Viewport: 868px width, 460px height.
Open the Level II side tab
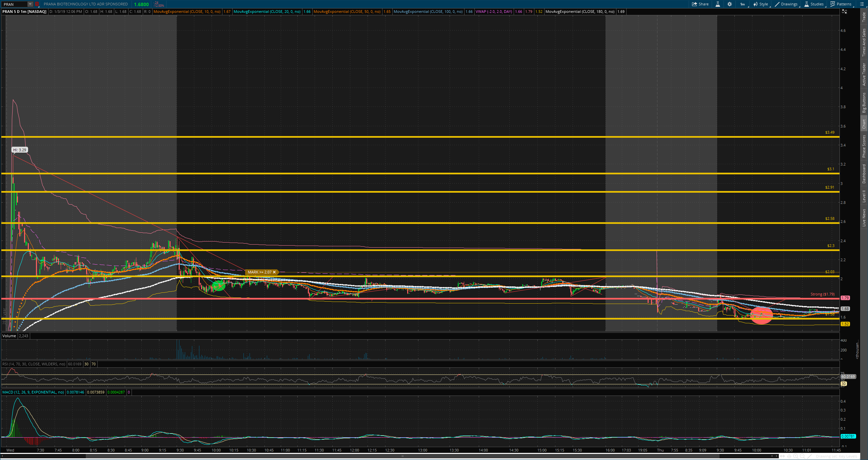click(864, 196)
